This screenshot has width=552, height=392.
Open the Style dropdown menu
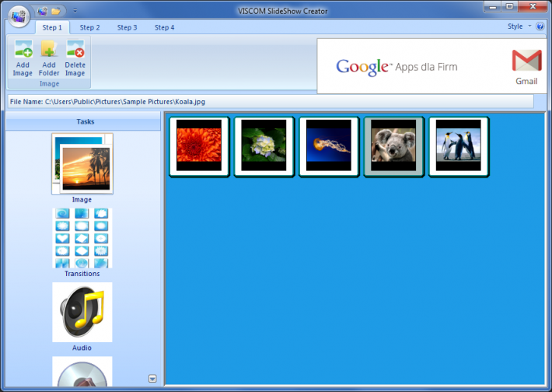pyautogui.click(x=519, y=26)
